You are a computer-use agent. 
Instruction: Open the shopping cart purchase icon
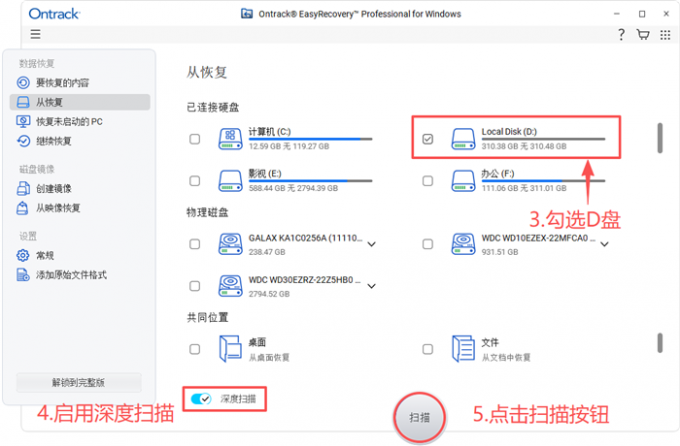click(643, 34)
